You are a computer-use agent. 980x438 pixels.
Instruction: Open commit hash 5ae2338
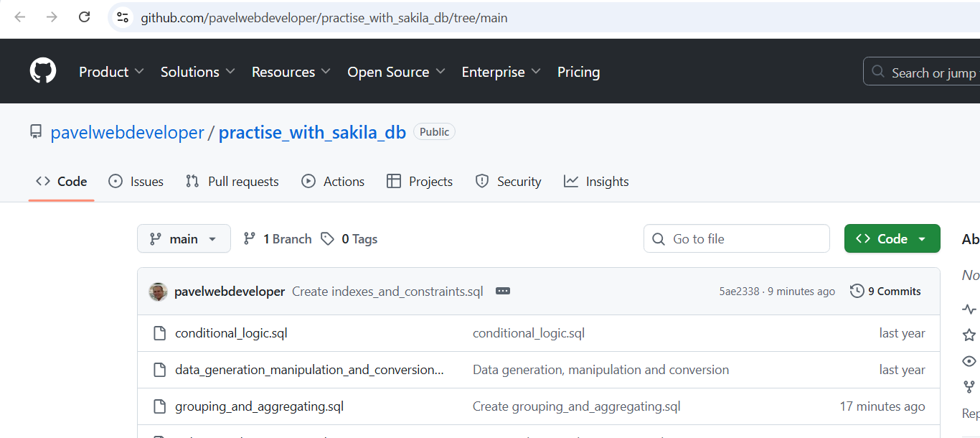point(739,292)
